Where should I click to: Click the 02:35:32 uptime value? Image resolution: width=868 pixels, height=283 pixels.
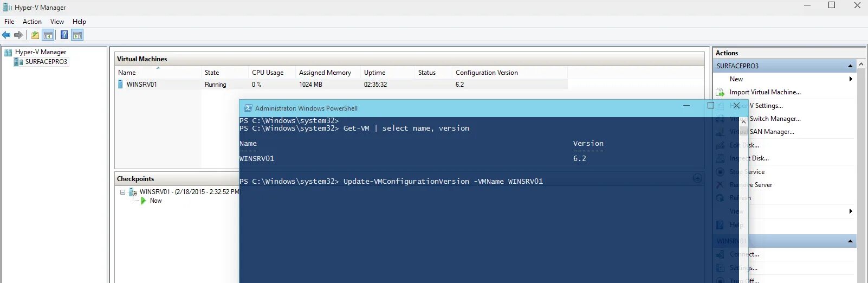375,85
